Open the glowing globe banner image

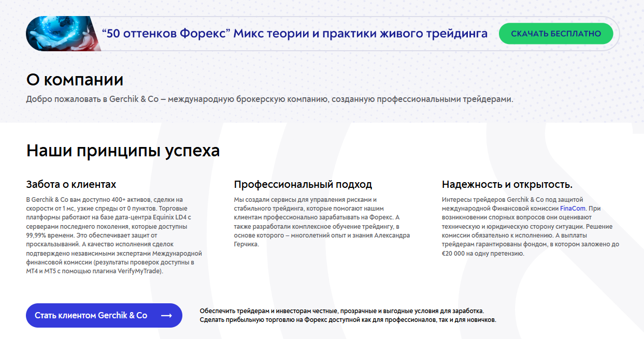click(x=62, y=34)
